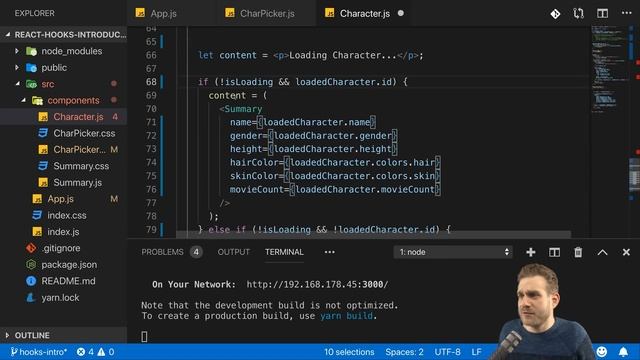This screenshot has width=640, height=360.
Task: Open panel overflow ellipsis menu
Action: click(x=329, y=252)
